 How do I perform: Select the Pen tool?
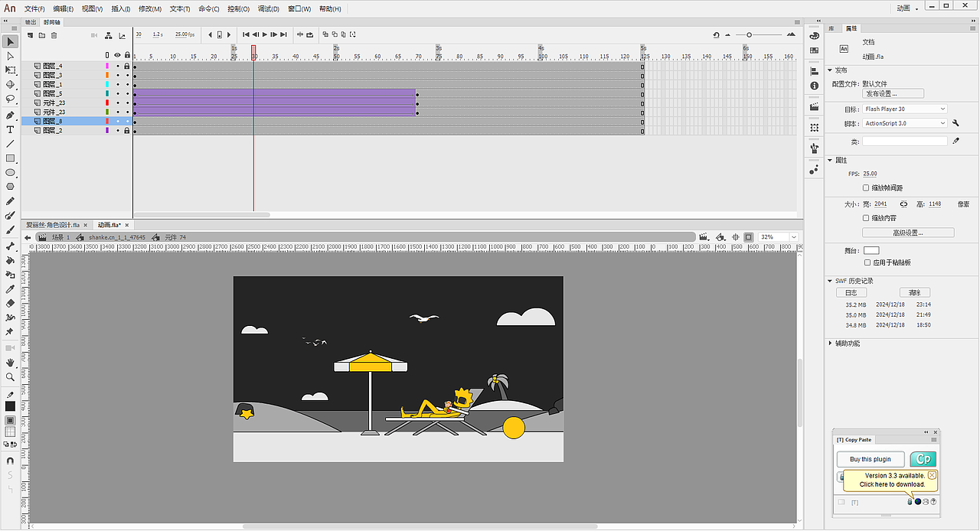(x=10, y=116)
